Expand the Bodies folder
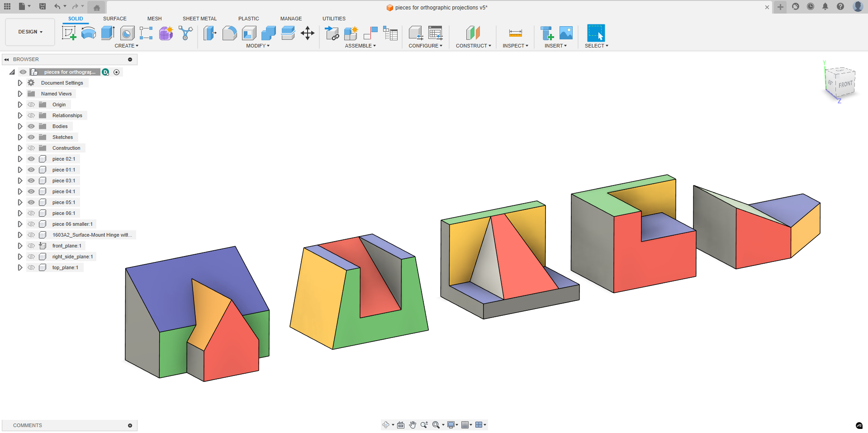Viewport: 868px width, 433px height. pos(20,126)
